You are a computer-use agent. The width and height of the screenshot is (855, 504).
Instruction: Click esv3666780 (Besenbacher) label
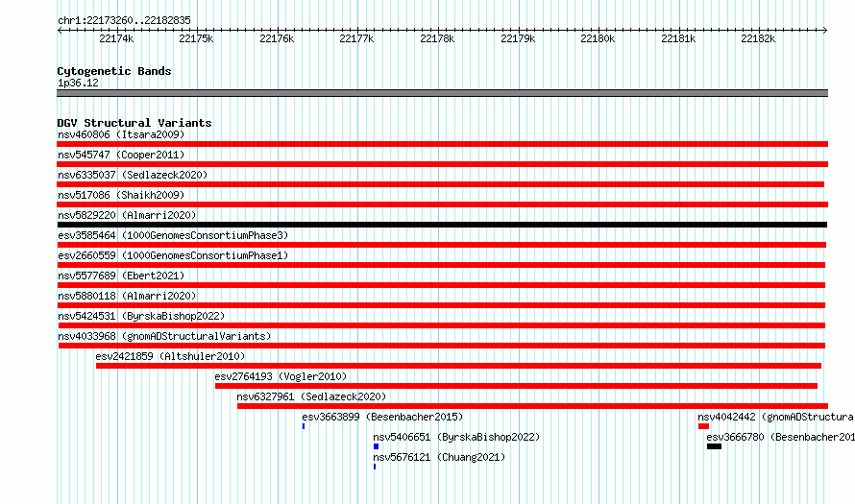pos(780,437)
